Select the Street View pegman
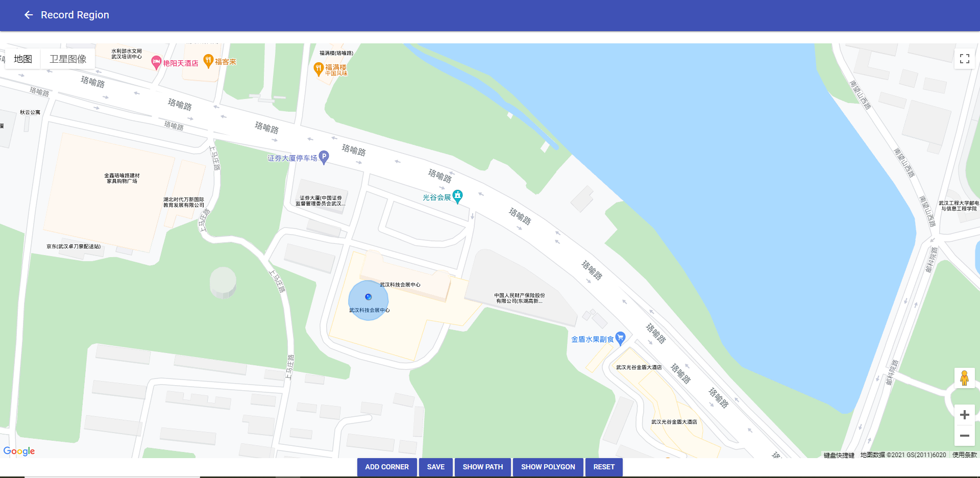 (x=964, y=378)
